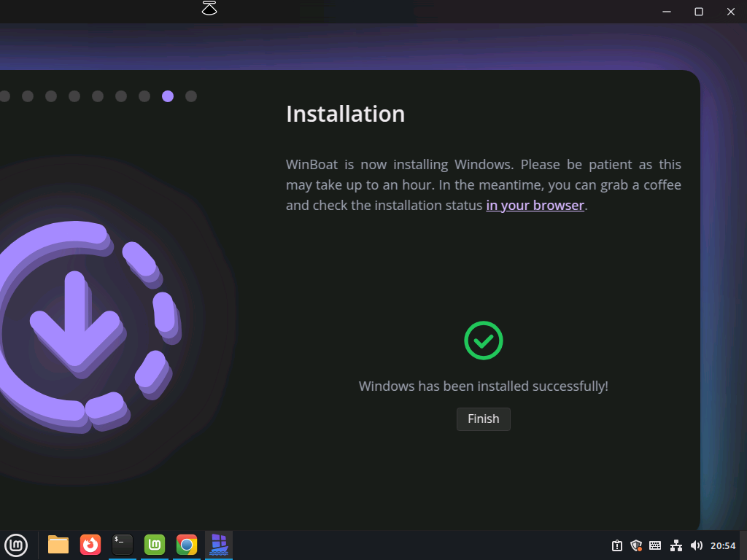The width and height of the screenshot is (747, 560).
Task: Open the 'in your browser' status link
Action: (x=535, y=206)
